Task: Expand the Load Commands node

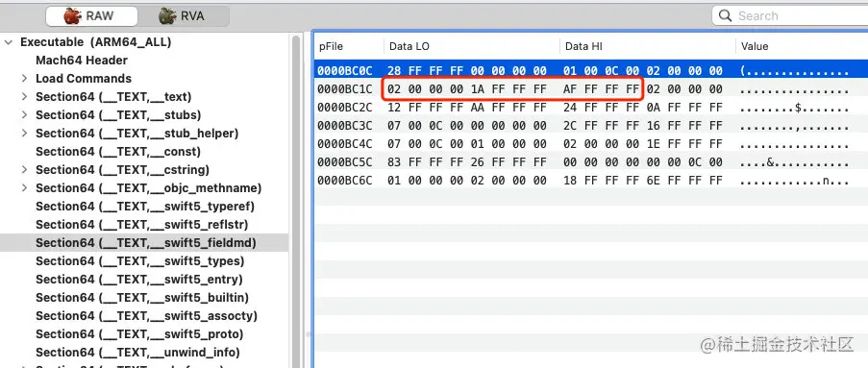Action: (24, 79)
